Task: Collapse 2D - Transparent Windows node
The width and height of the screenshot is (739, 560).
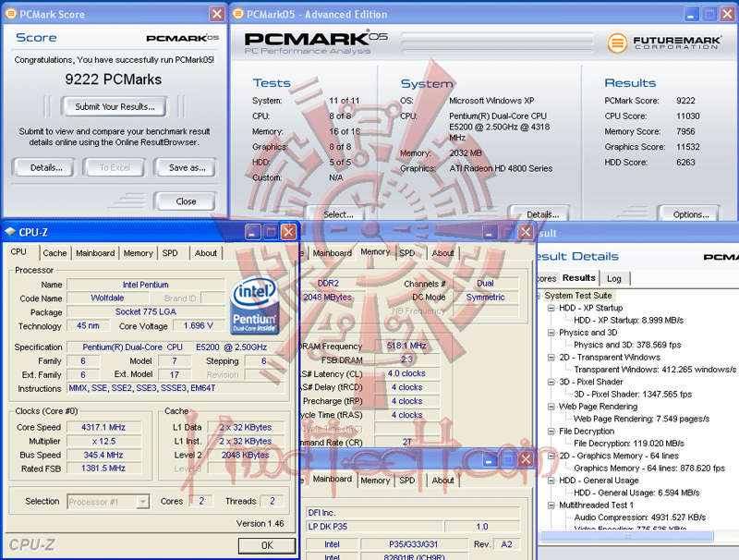Action: click(x=551, y=358)
